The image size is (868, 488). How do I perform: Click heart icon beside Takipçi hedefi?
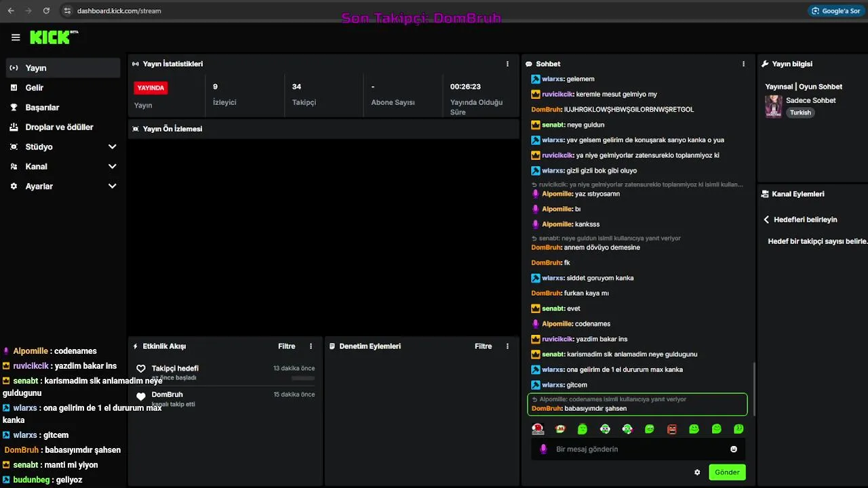click(141, 369)
